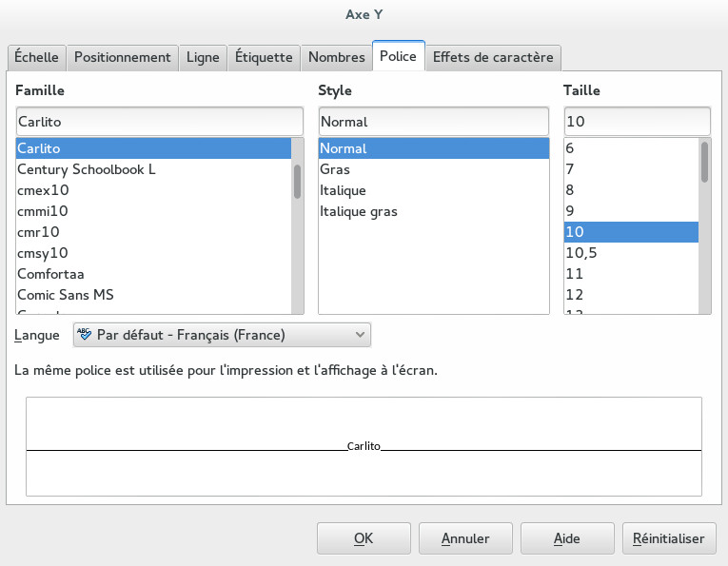Viewport: 728px width, 566px height.
Task: Select Comic Sans MS in font list
Action: [66, 295]
